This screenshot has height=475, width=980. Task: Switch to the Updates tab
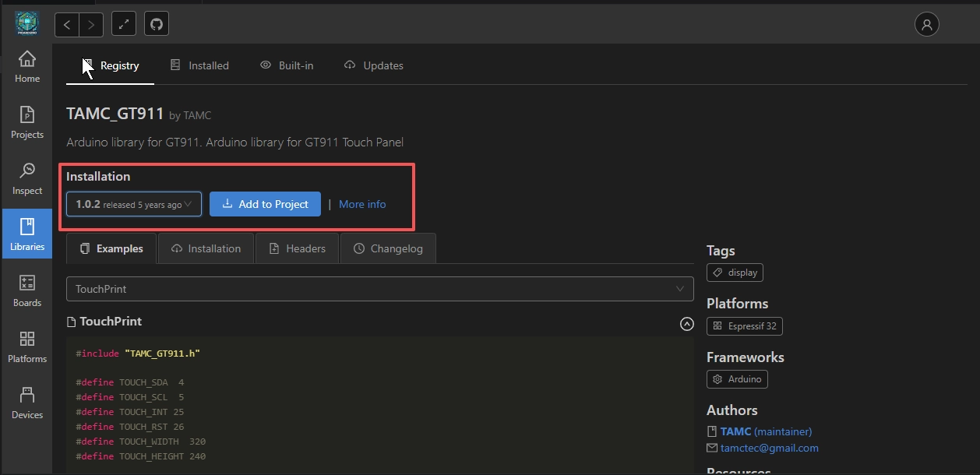tap(373, 65)
